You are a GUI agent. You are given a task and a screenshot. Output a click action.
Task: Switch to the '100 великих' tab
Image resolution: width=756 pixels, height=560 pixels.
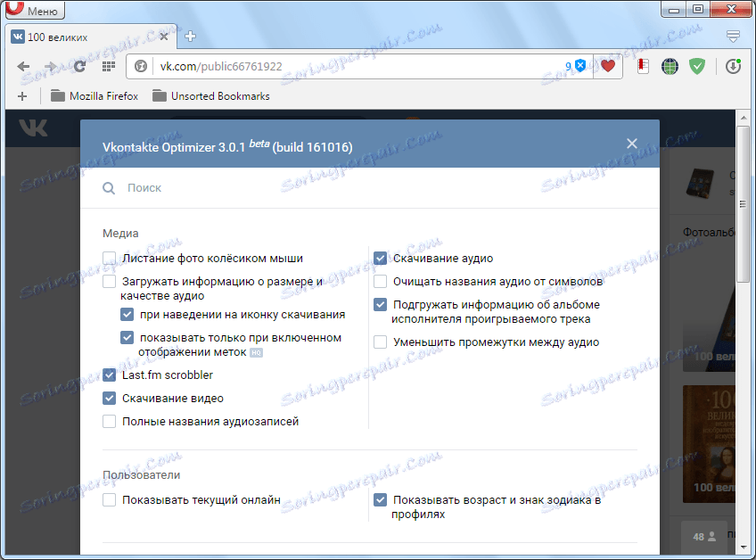(x=92, y=37)
